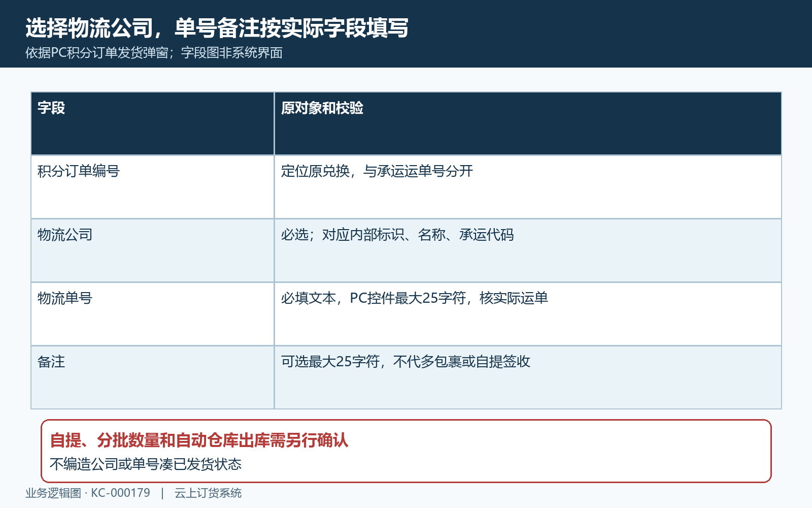Click footer text 业务逻辑图 · KC-000179
The image size is (812, 508).
coord(88,493)
